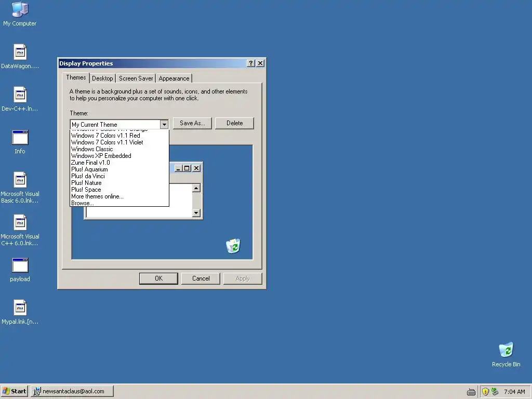Select Microsoft Visual C++ 6.0 shortcut icon

tap(20, 230)
